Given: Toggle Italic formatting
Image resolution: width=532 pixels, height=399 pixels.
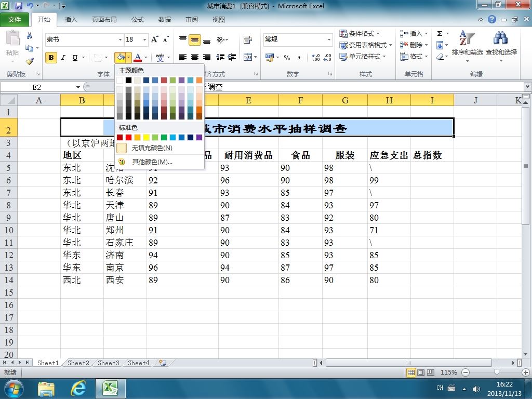Looking at the screenshot, I should point(63,57).
